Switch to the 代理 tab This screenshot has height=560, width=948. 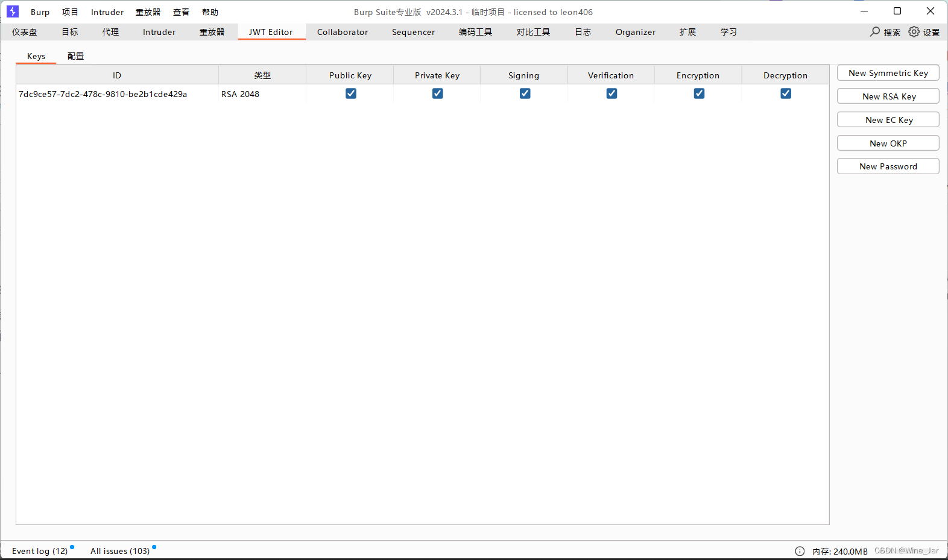tap(110, 32)
